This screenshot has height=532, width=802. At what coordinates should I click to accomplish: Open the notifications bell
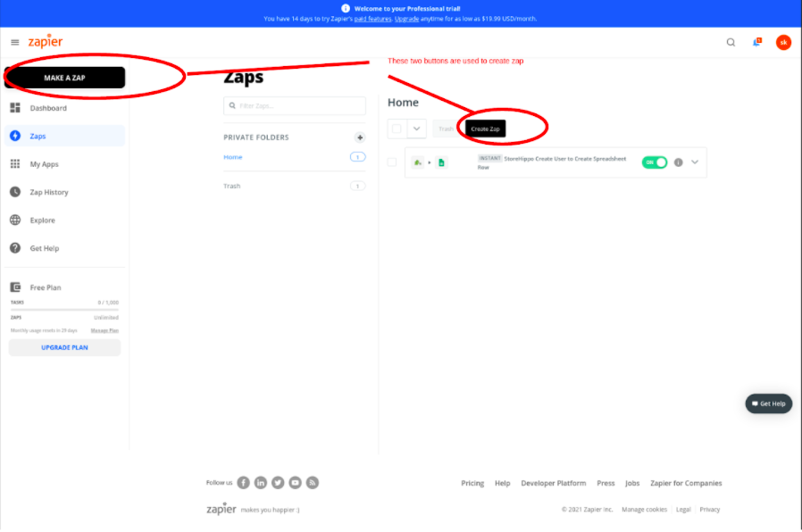[757, 43]
